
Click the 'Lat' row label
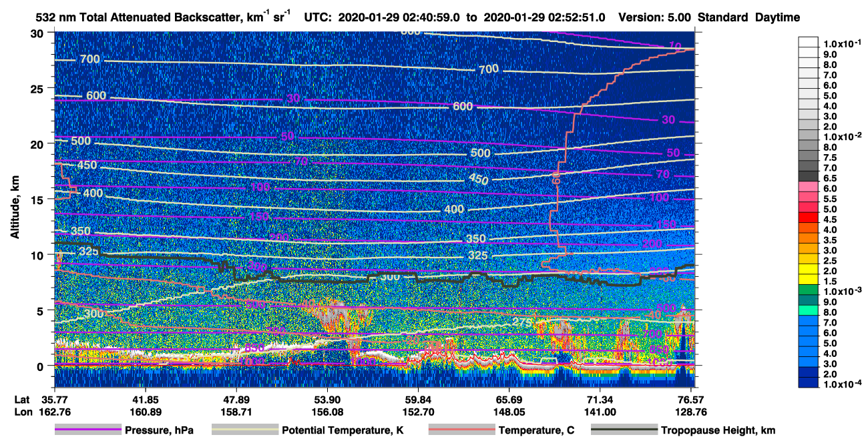(x=22, y=400)
